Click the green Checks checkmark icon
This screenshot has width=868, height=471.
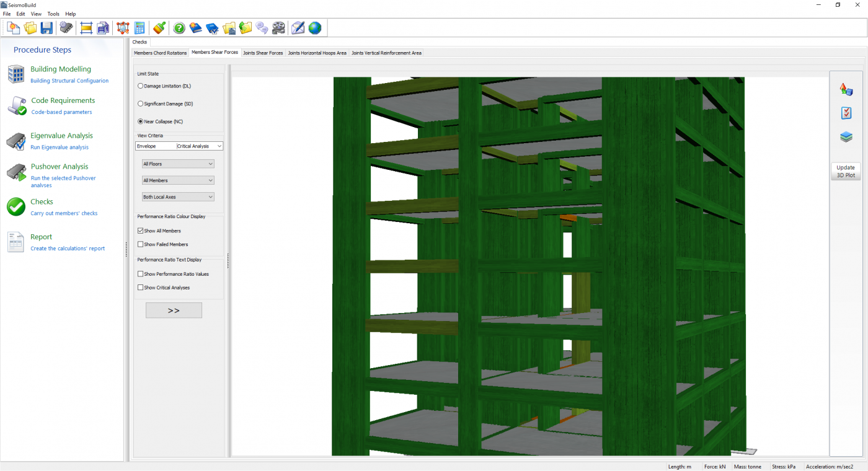click(16, 207)
